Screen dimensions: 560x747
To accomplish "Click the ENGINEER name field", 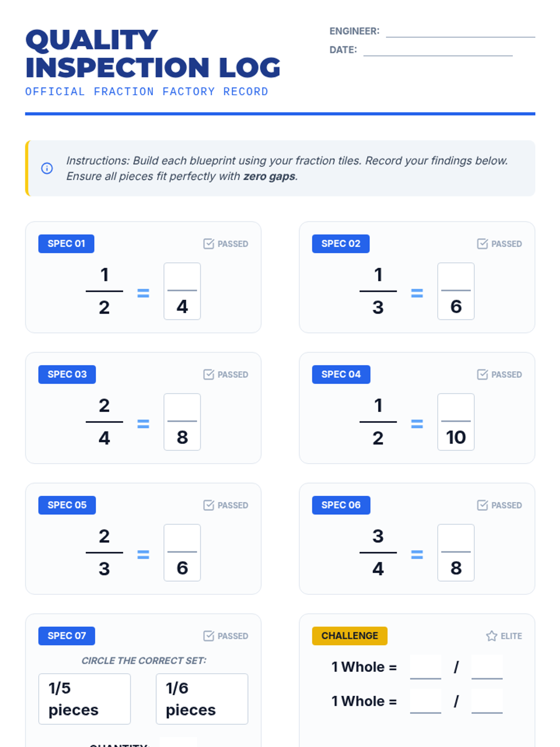I will 460,31.
